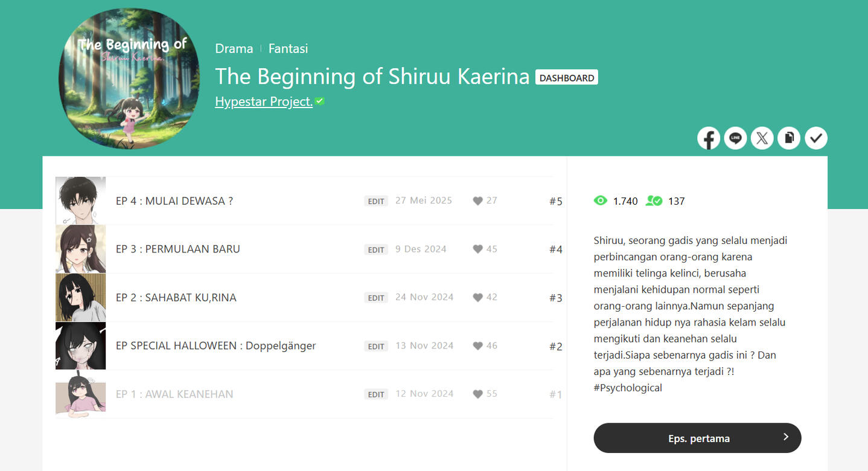868x471 pixels.
Task: Share the series via LINE icon
Action: click(735, 138)
